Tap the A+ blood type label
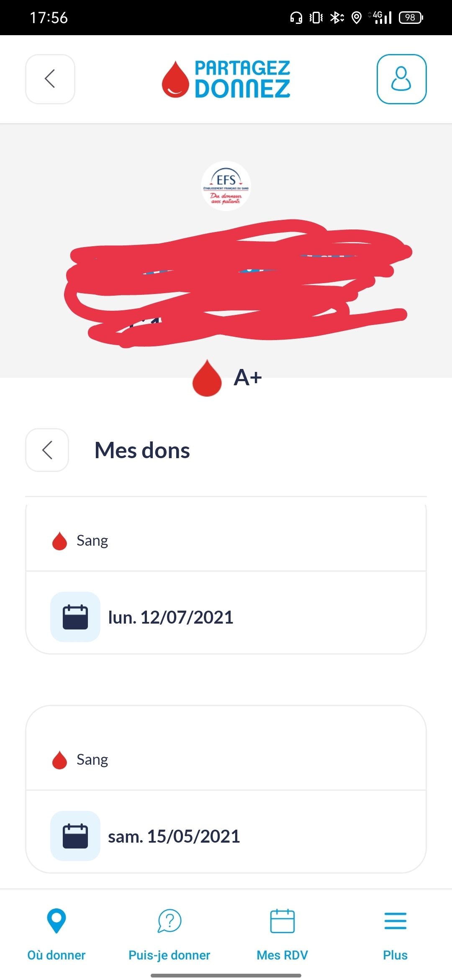 click(x=248, y=377)
